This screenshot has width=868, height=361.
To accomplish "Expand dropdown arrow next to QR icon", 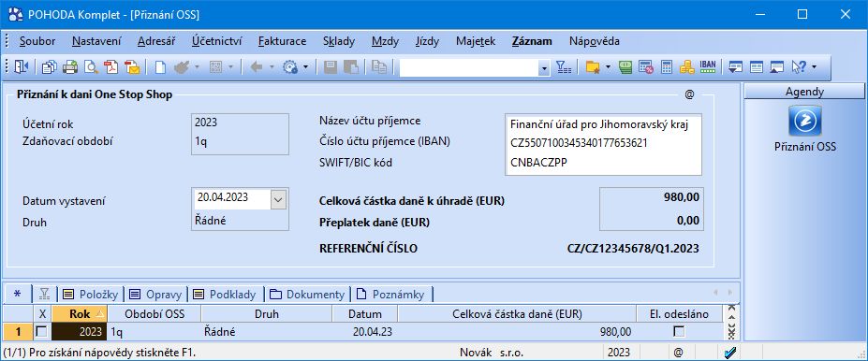I will coord(231,67).
